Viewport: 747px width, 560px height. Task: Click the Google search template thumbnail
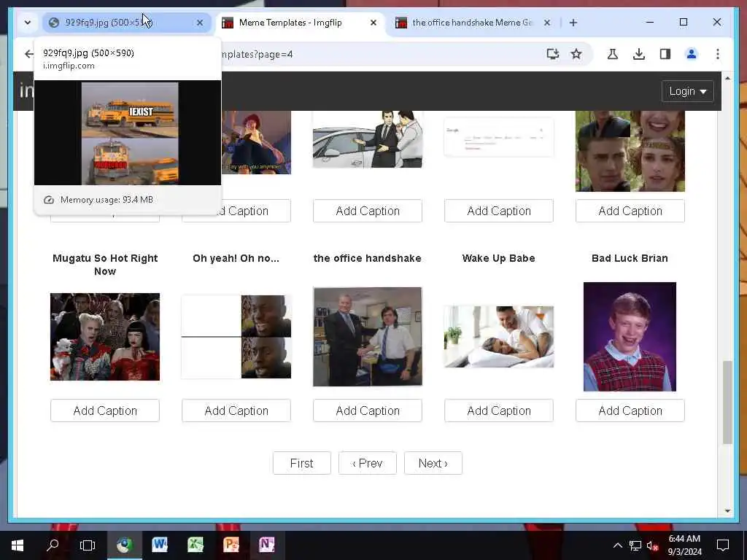coord(499,136)
